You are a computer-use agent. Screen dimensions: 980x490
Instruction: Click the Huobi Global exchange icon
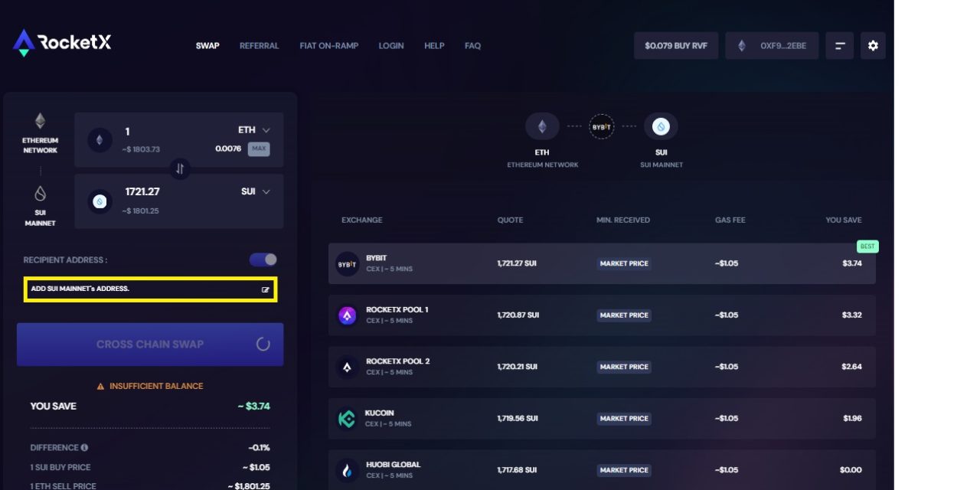[x=346, y=469]
